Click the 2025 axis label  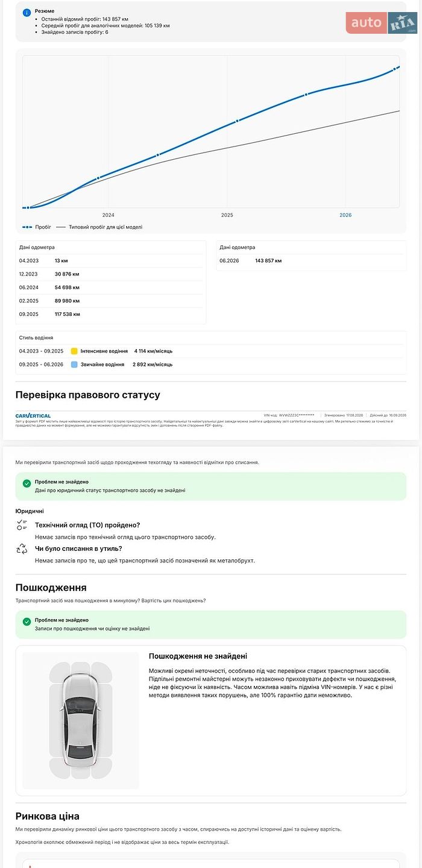point(227,215)
